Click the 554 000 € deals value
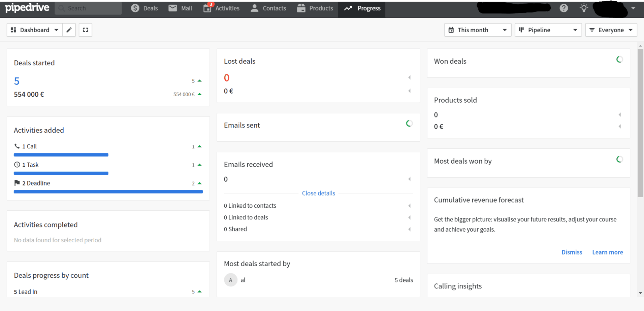The width and height of the screenshot is (644, 311). (29, 95)
